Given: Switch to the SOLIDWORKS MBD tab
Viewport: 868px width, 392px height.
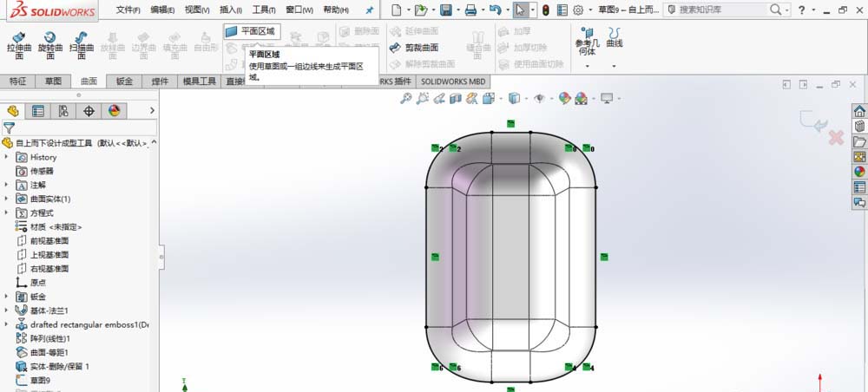Looking at the screenshot, I should tap(453, 82).
